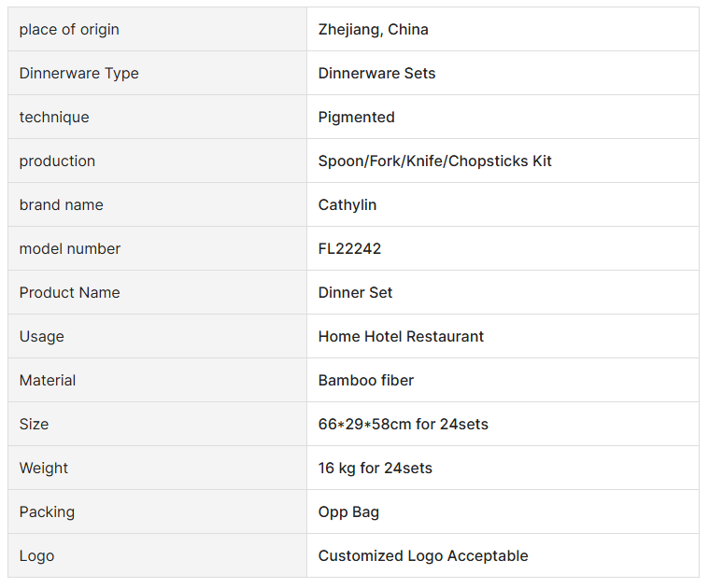
Task: Click '16 kg for 24sets' weight value
Action: coord(375,469)
